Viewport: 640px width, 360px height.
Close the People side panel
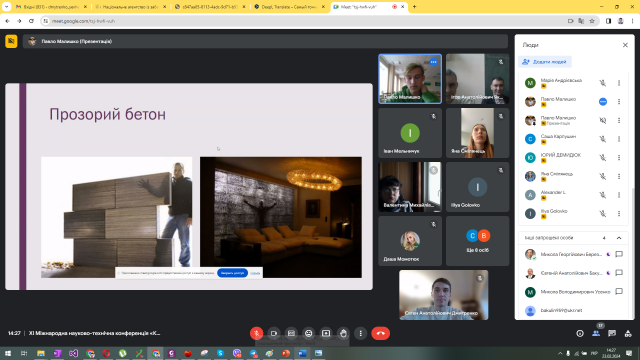coord(625,45)
